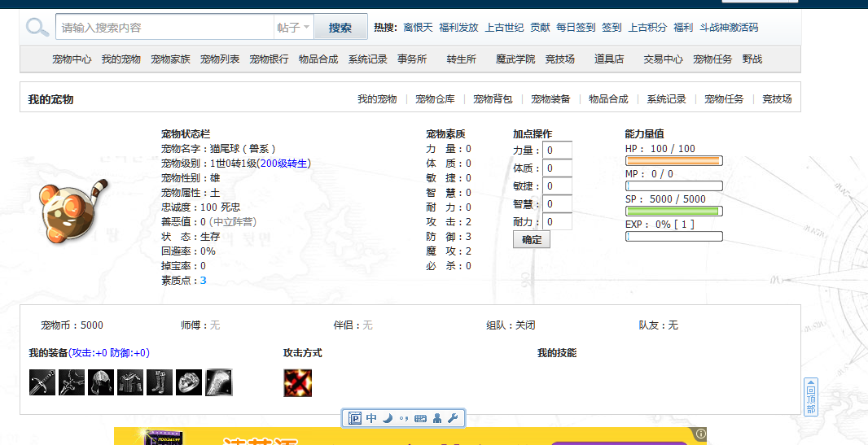Viewport: 868px width, 445px height.
Task: Click the user account icon in IME bar
Action: pos(436,418)
